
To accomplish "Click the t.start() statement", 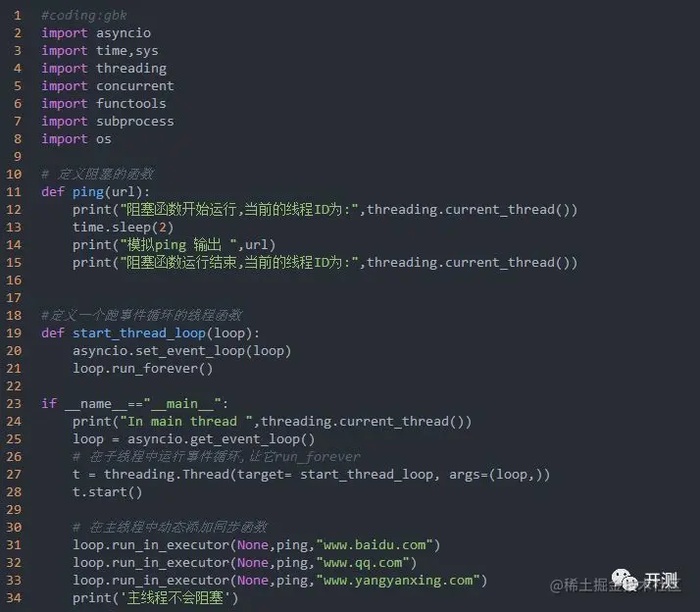I will tap(107, 492).
